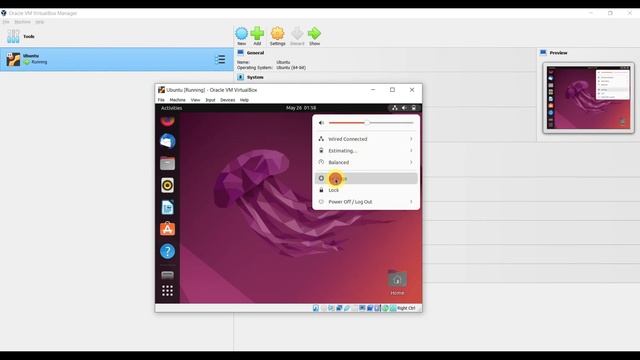Open Show Applications grid in dock

coord(167,291)
